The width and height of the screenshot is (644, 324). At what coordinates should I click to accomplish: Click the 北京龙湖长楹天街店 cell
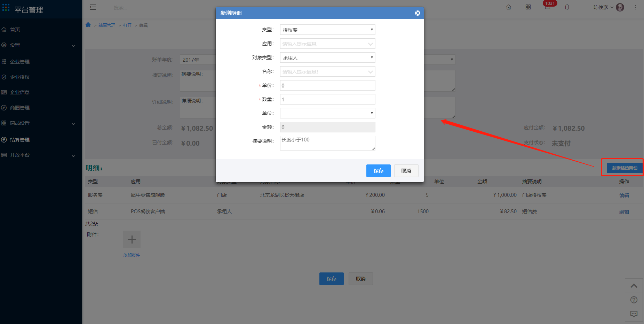click(282, 195)
